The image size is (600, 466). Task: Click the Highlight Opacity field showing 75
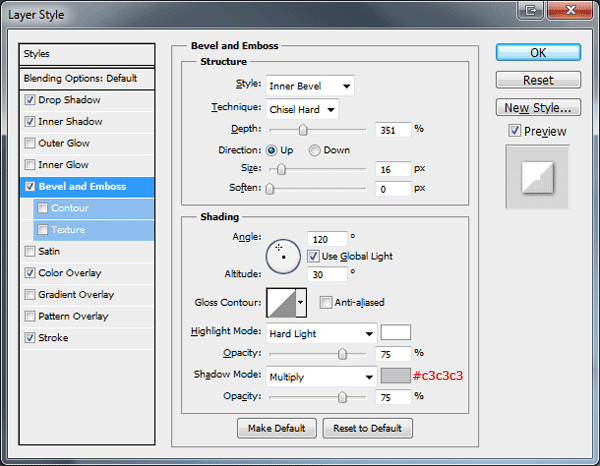click(x=393, y=354)
